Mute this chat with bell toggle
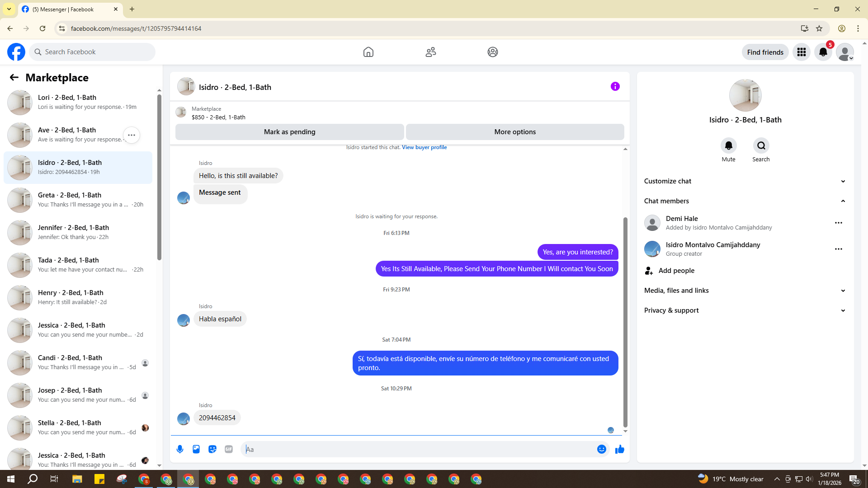This screenshot has width=868, height=488. (728, 146)
